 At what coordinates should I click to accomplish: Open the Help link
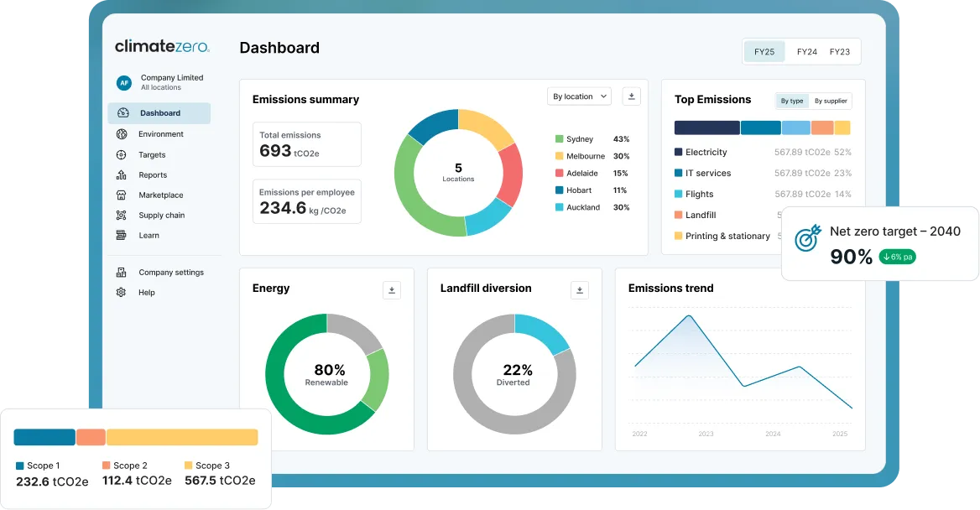pos(136,293)
